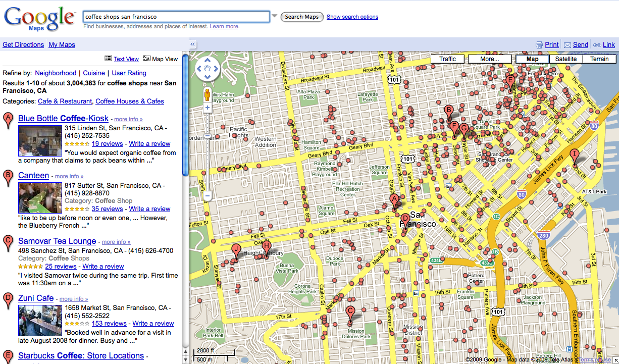Open Show search options link
Viewport: 619px width, 364px height.
pyautogui.click(x=352, y=17)
